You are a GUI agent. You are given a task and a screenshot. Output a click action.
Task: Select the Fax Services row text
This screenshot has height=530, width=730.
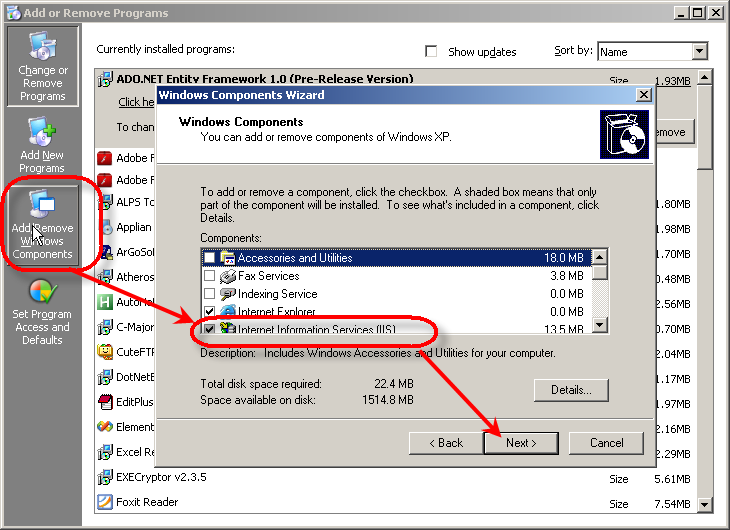(269, 276)
